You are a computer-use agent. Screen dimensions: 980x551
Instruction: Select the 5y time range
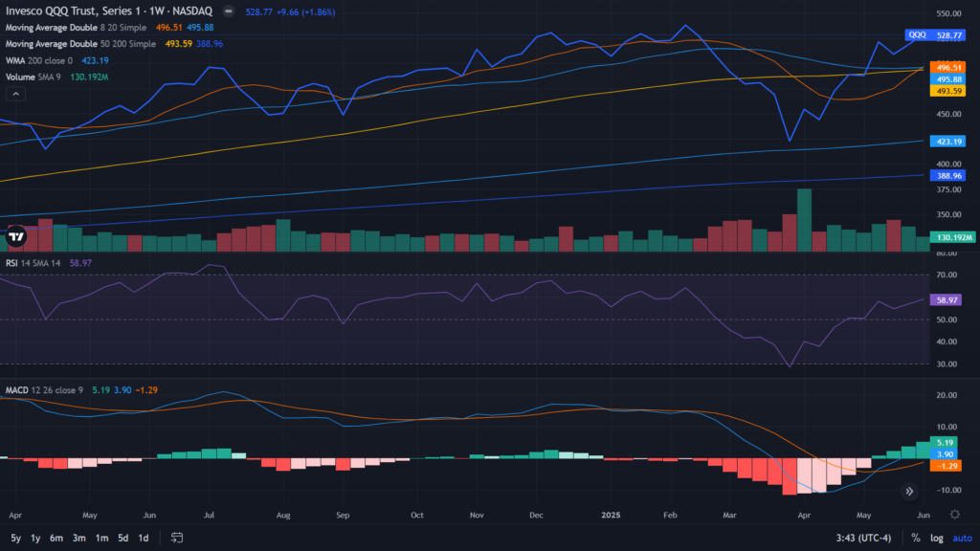(x=15, y=538)
